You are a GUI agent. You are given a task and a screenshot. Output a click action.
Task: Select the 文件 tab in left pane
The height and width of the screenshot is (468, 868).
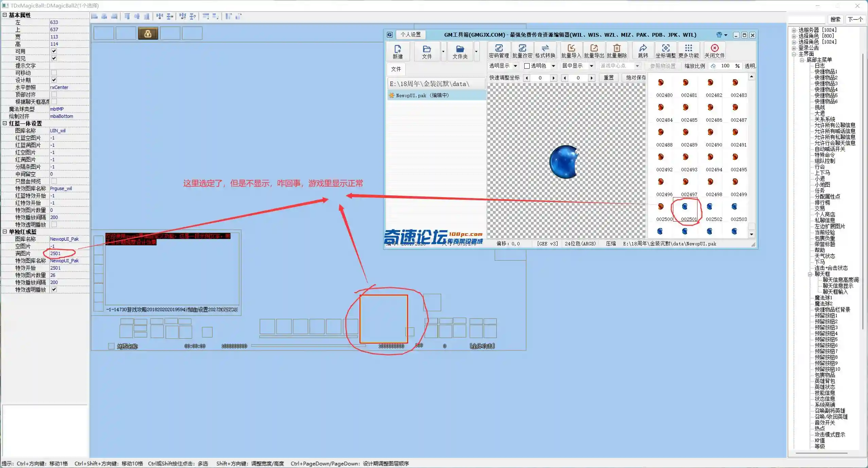tap(396, 69)
